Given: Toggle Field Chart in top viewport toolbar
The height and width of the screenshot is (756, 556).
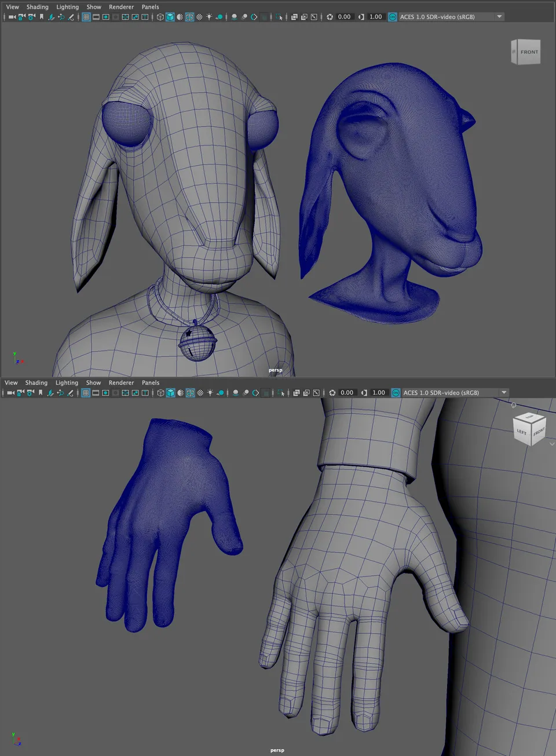Looking at the screenshot, I should (x=125, y=17).
